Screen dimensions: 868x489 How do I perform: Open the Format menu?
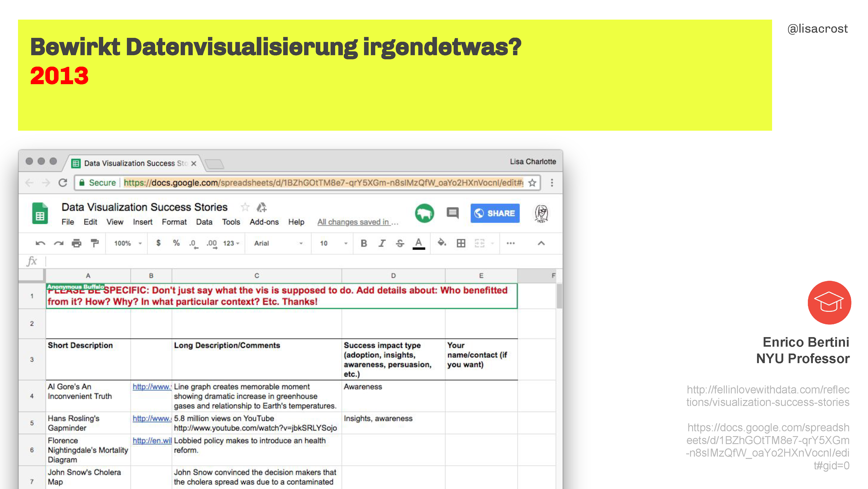click(174, 222)
